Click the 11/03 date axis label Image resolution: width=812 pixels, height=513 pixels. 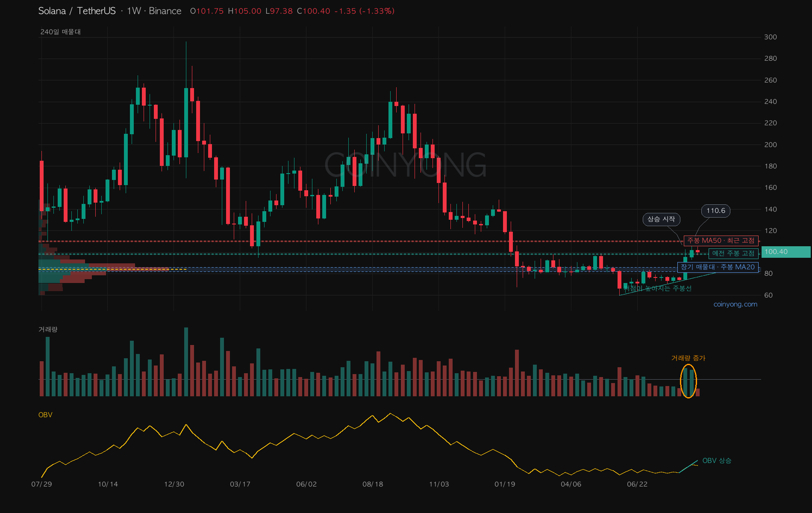coord(439,484)
